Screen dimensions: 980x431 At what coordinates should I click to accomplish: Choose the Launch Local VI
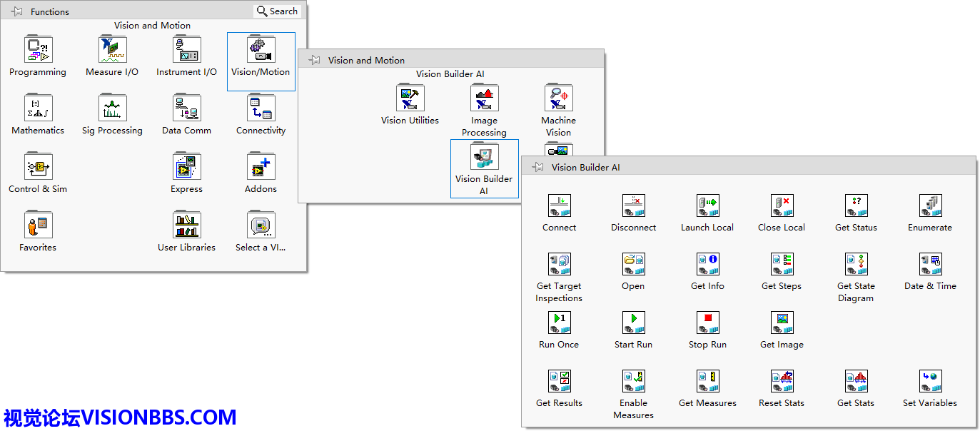(x=707, y=206)
